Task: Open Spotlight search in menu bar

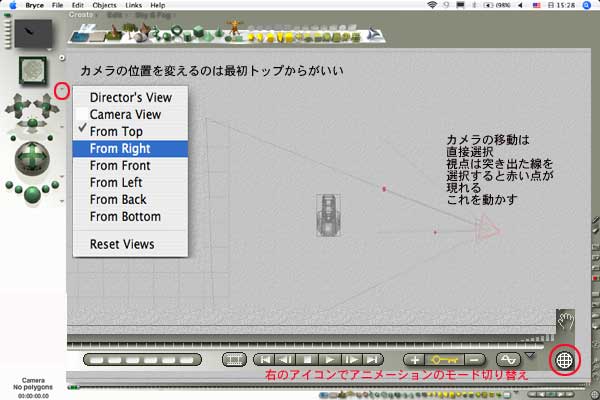Action: (x=587, y=5)
